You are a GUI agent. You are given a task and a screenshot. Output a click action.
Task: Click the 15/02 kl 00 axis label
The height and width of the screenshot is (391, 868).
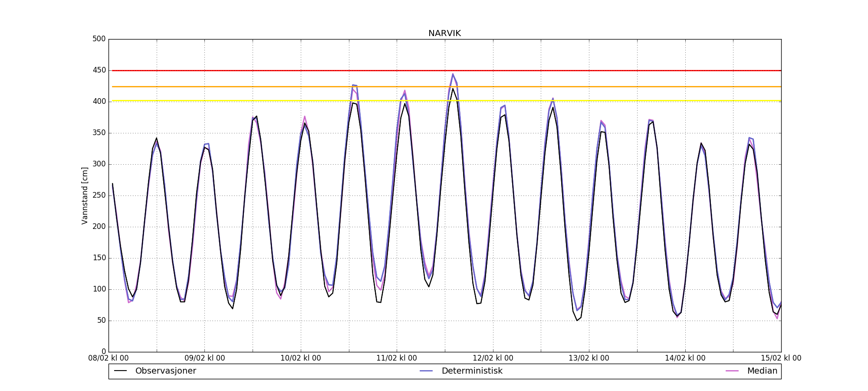point(781,358)
